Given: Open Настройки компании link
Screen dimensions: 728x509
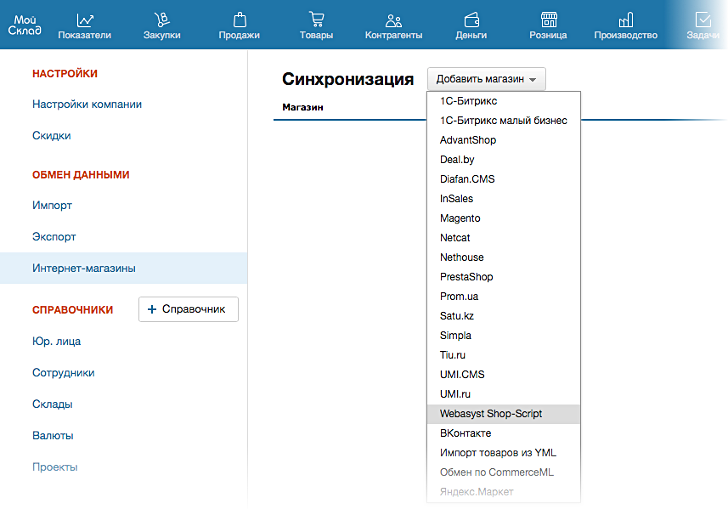Looking at the screenshot, I should (x=87, y=104).
